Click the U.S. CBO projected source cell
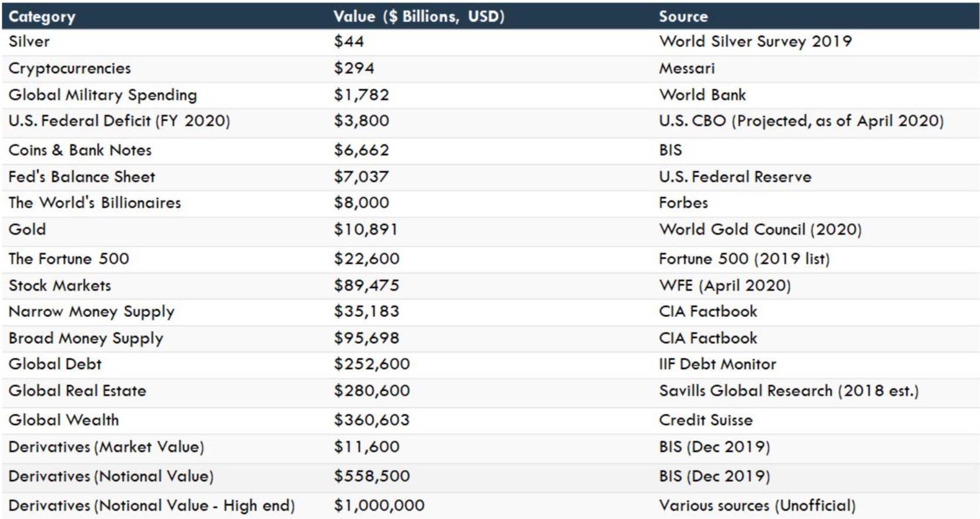 click(x=801, y=121)
